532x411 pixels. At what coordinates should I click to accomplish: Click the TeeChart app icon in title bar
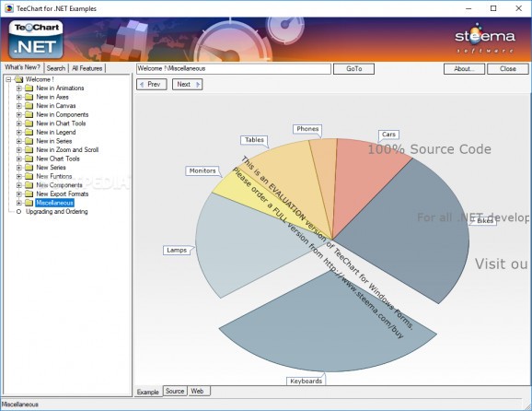pos(9,8)
